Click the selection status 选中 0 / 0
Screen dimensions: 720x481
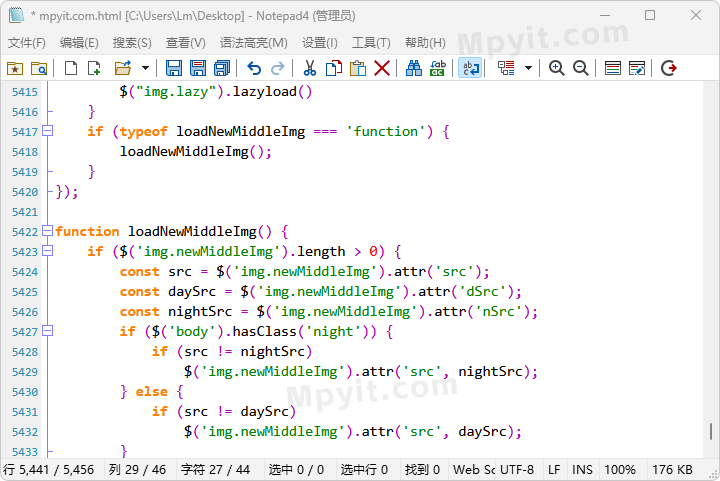(x=296, y=470)
